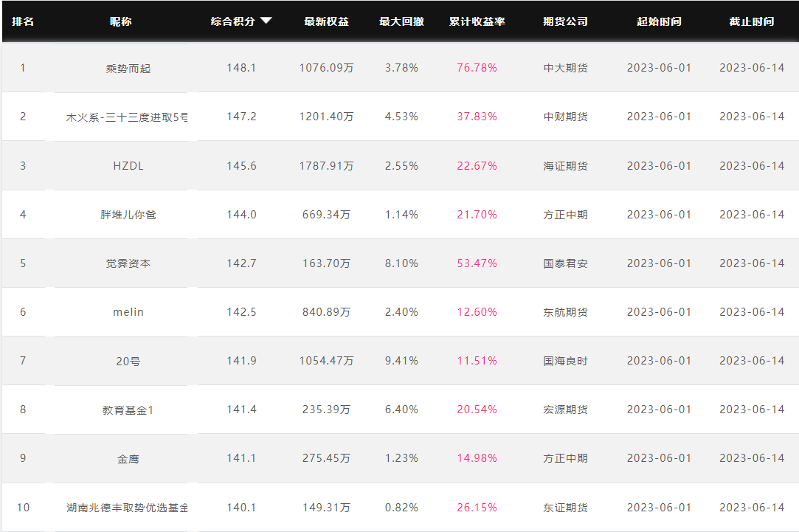Viewport: 799px width, 532px height.
Task: Select futures company 东航期货
Action: click(x=566, y=312)
